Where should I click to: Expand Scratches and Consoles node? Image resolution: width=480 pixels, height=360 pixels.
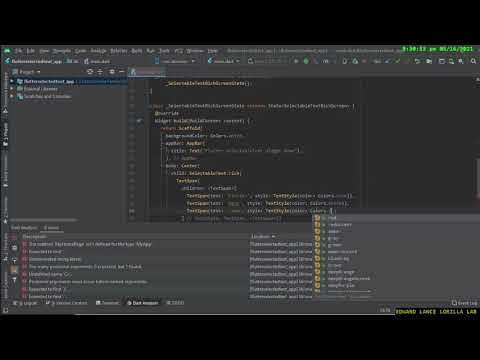point(12,96)
